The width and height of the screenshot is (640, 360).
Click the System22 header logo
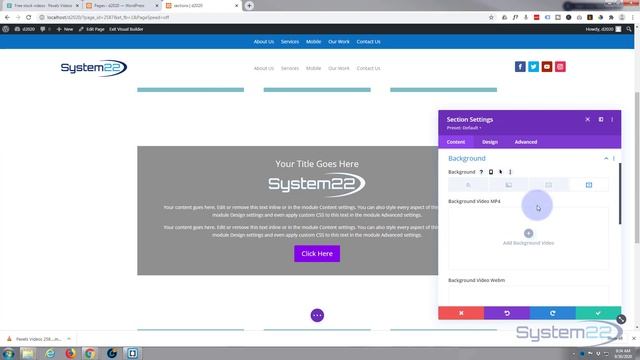(x=94, y=68)
